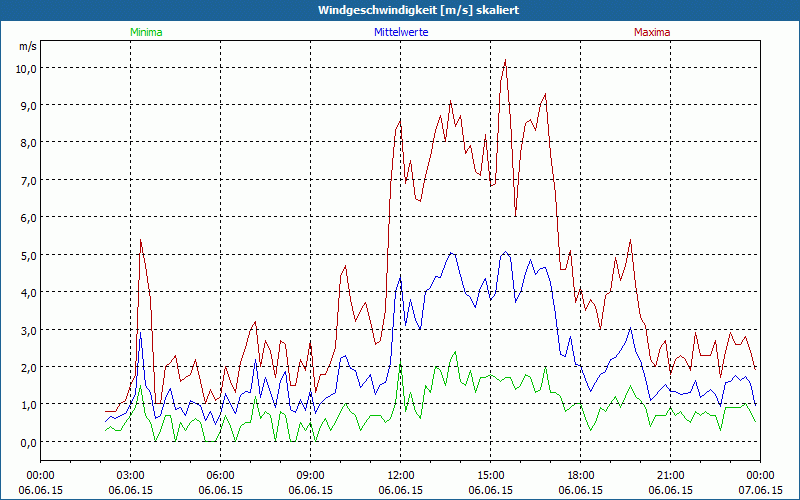Click the 07.06.15 date label
Image resolution: width=800 pixels, height=500 pixels.
click(760, 490)
